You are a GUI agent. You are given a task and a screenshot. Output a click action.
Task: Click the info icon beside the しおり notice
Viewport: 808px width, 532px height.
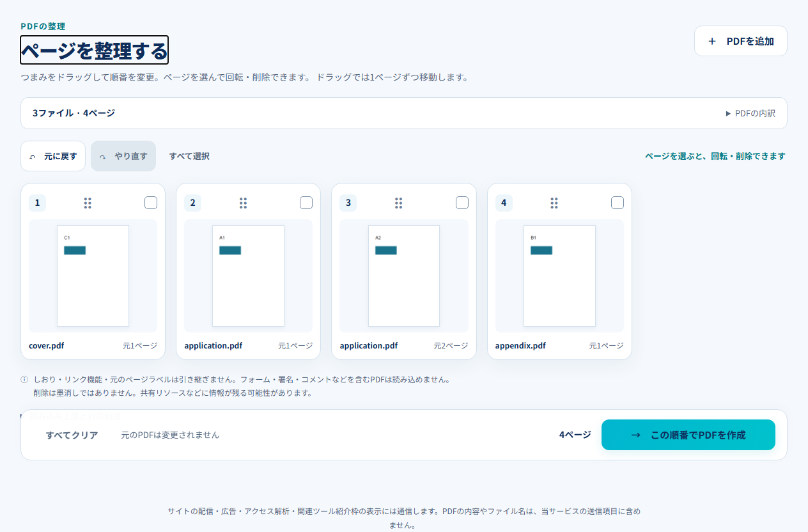tap(24, 379)
